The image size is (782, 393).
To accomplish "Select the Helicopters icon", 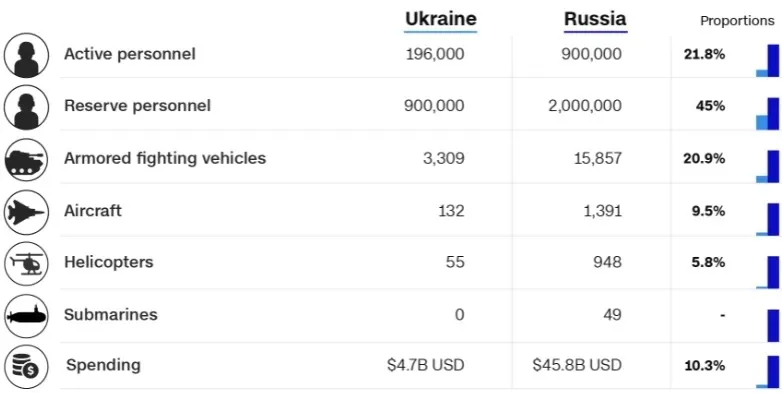I will (26, 263).
